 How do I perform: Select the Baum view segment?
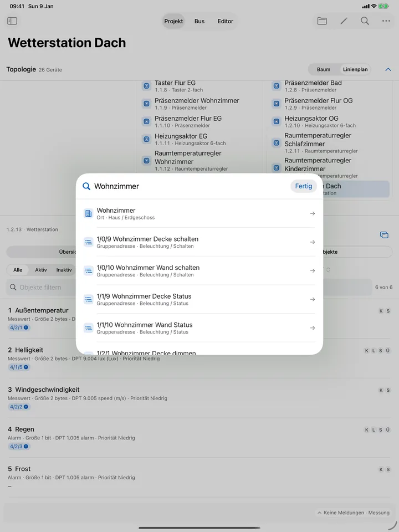(323, 69)
